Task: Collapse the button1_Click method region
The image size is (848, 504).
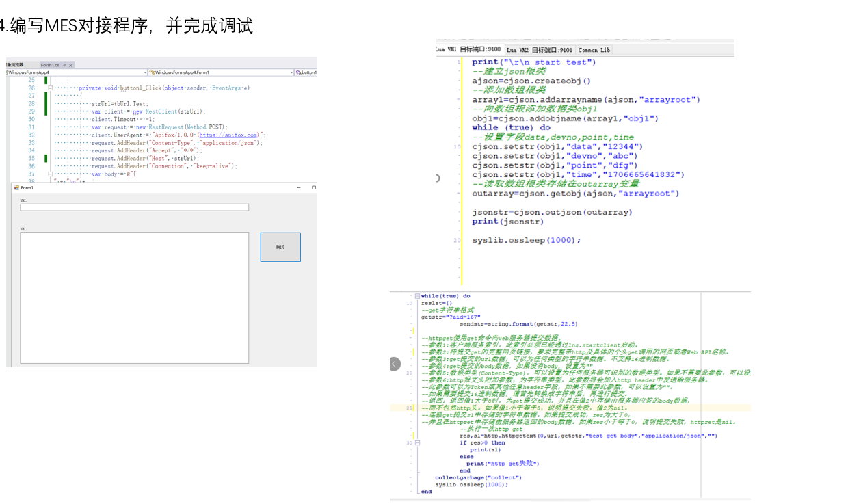Action: pyautogui.click(x=51, y=88)
